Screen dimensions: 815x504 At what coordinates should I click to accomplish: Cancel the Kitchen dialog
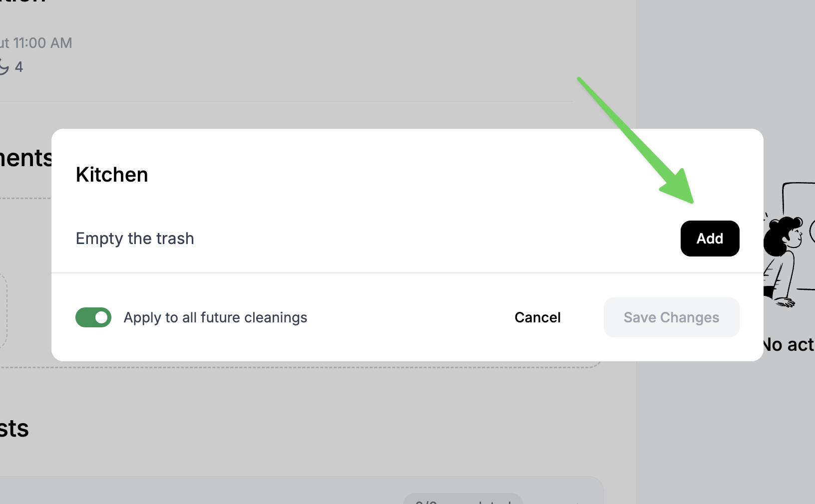tap(537, 317)
